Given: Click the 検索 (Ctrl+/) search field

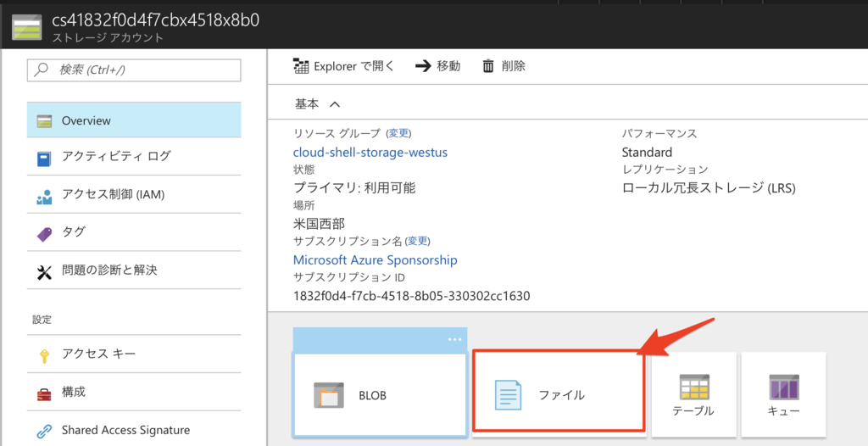Looking at the screenshot, I should [x=134, y=70].
